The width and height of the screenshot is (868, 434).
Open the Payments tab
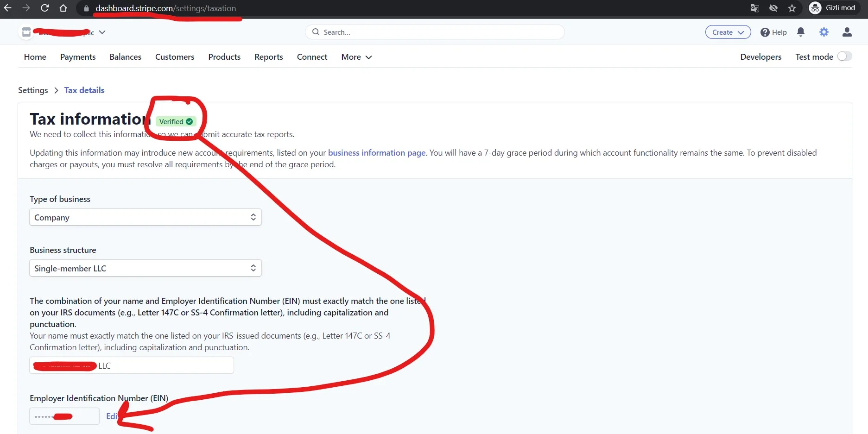click(x=78, y=57)
